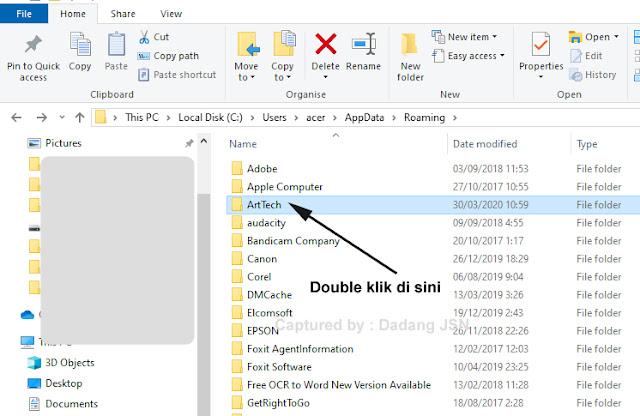640x416 pixels.
Task: Click Pin to Quick access icon
Action: [33, 44]
